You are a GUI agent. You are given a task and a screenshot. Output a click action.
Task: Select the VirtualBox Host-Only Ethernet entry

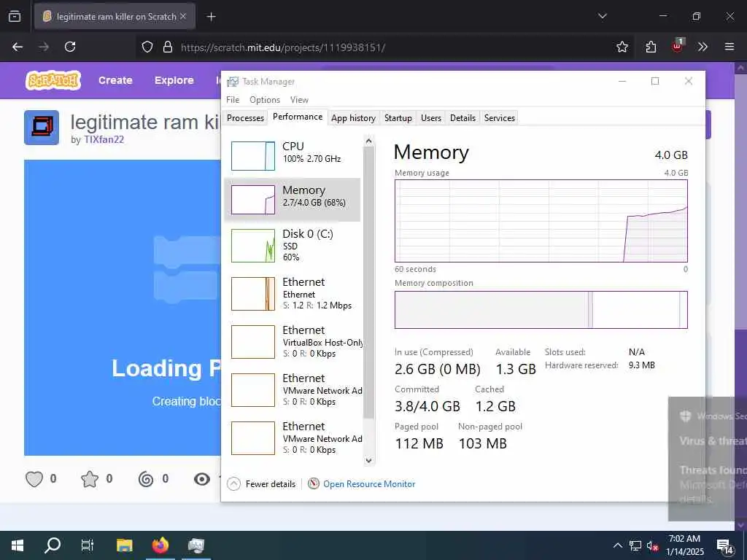[292, 341]
